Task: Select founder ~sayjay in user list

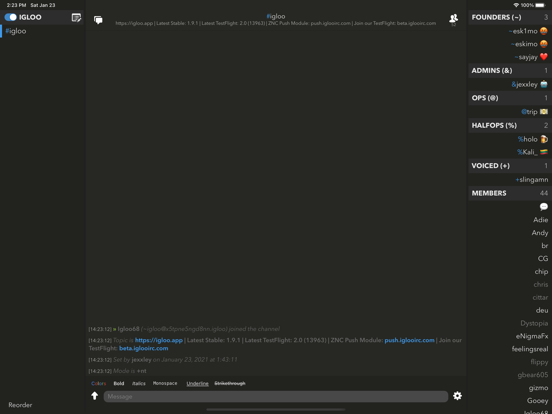Action: click(x=531, y=57)
